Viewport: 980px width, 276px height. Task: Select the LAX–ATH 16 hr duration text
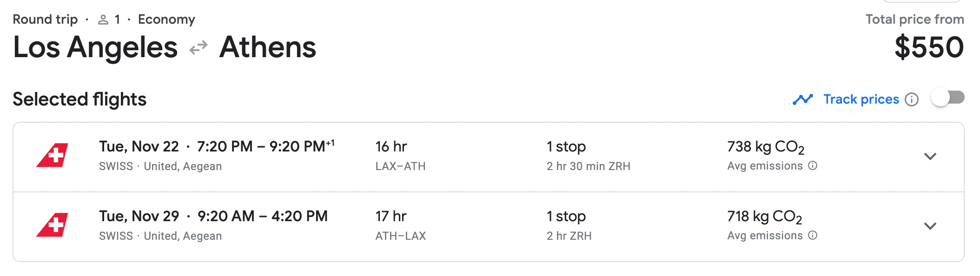click(400, 156)
